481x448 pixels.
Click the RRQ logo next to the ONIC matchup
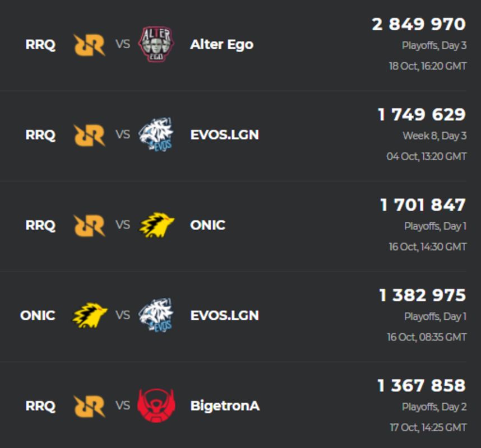click(x=89, y=226)
